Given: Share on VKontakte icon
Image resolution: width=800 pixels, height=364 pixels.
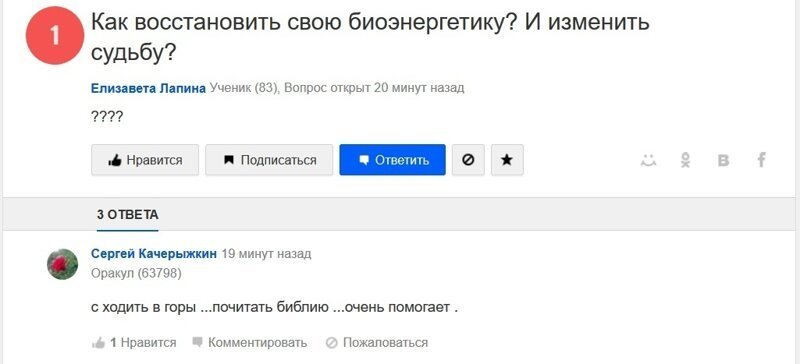Looking at the screenshot, I should 723,160.
